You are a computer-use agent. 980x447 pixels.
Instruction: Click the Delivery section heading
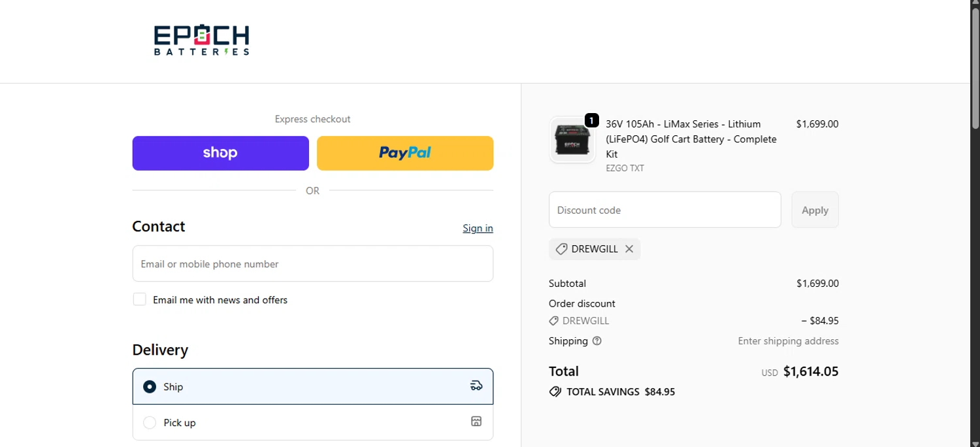click(x=160, y=350)
